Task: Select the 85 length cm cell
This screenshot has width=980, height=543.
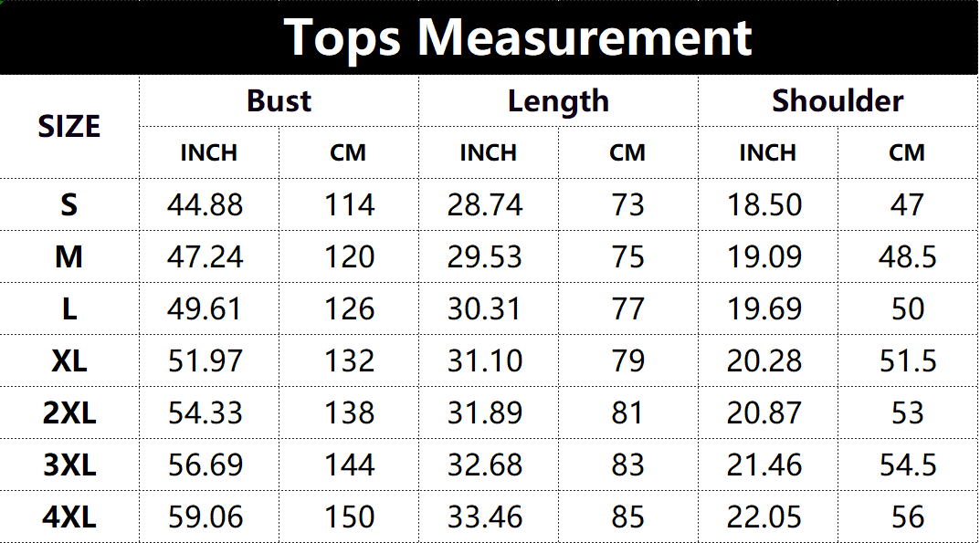Action: point(628,517)
